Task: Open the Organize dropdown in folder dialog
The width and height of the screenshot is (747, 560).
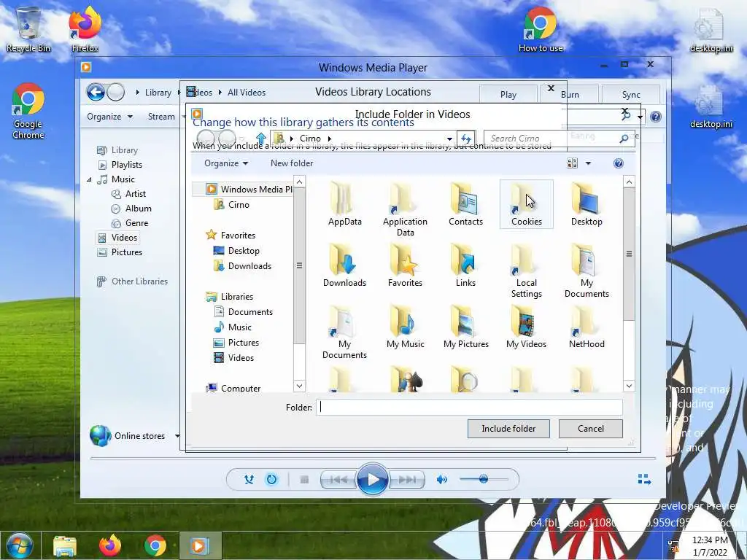Action: pyautogui.click(x=226, y=163)
